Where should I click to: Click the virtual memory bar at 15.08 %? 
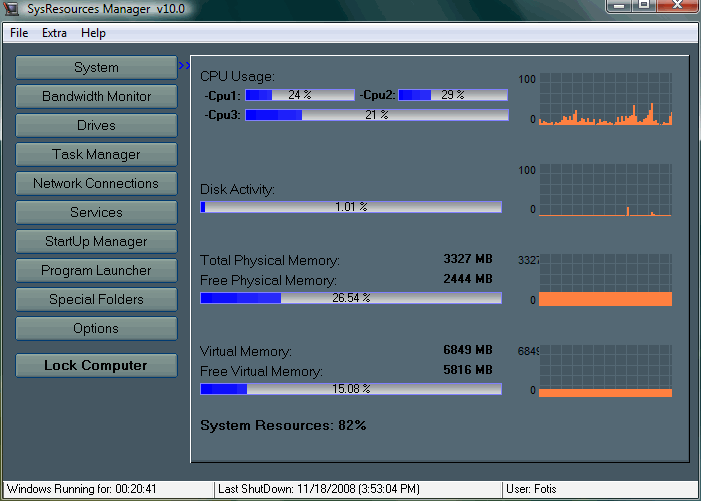coord(351,389)
